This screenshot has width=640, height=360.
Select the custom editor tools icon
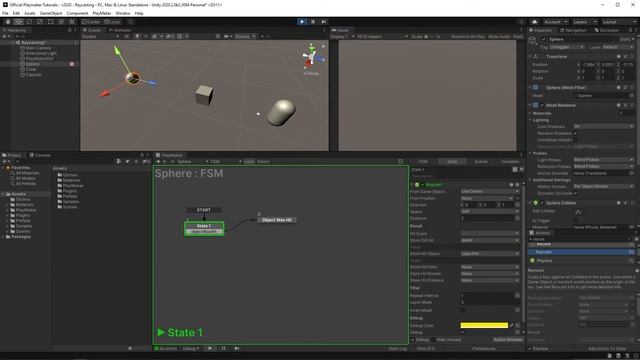click(71, 22)
